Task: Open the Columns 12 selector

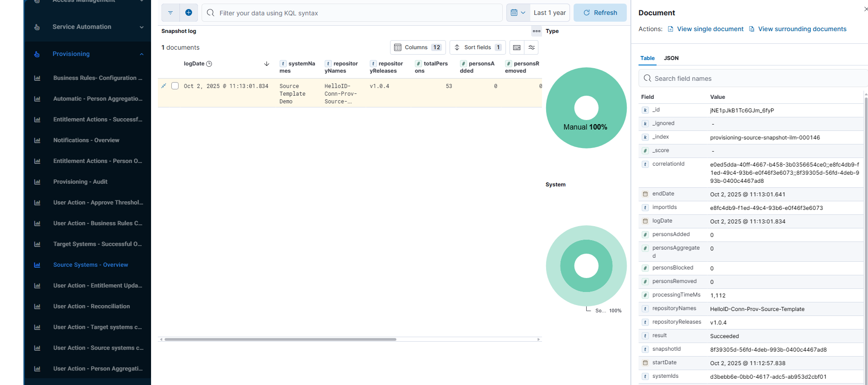Action: [x=418, y=47]
